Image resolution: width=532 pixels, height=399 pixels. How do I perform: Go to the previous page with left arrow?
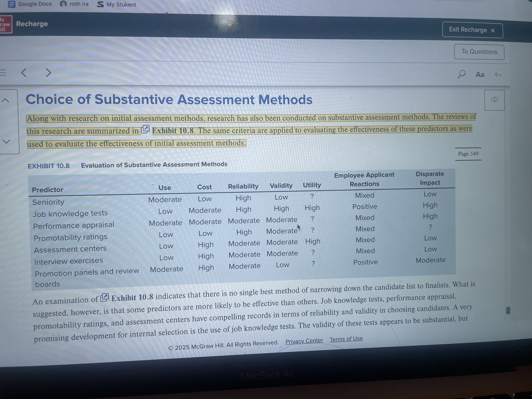click(x=24, y=73)
